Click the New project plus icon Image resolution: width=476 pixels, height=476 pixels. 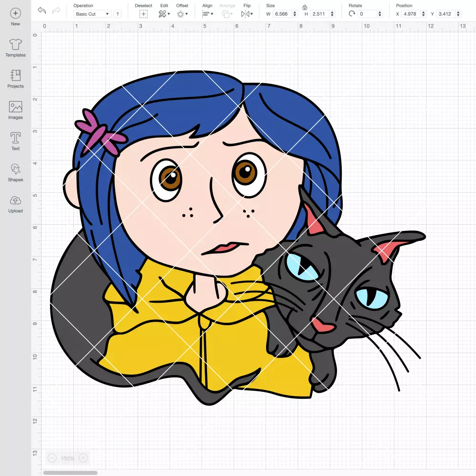(x=16, y=13)
